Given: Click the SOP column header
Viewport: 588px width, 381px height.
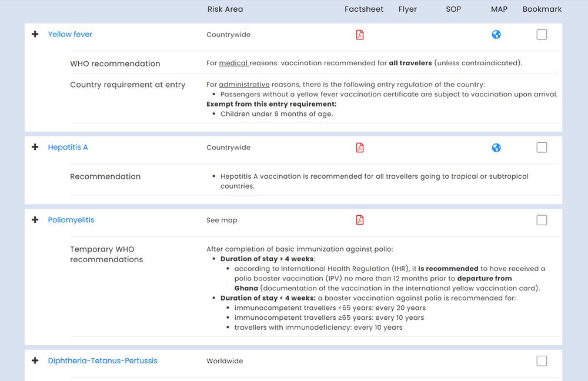Looking at the screenshot, I should tap(453, 9).
